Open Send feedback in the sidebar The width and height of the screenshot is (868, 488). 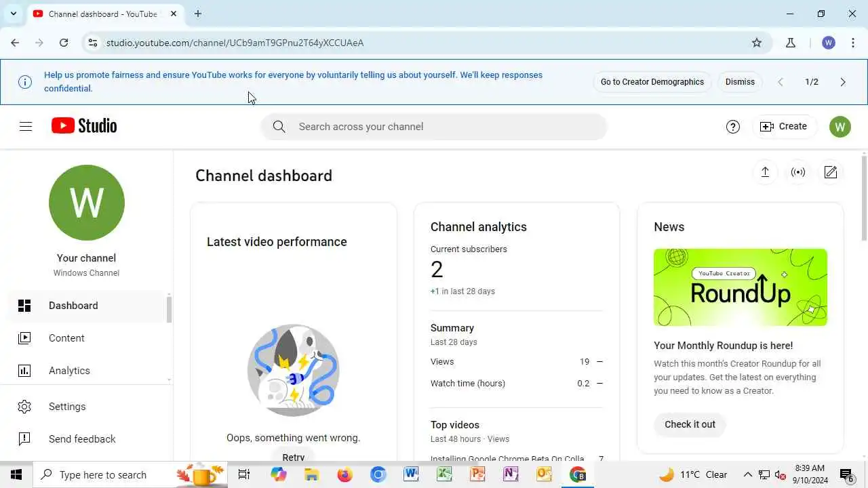(x=87, y=439)
